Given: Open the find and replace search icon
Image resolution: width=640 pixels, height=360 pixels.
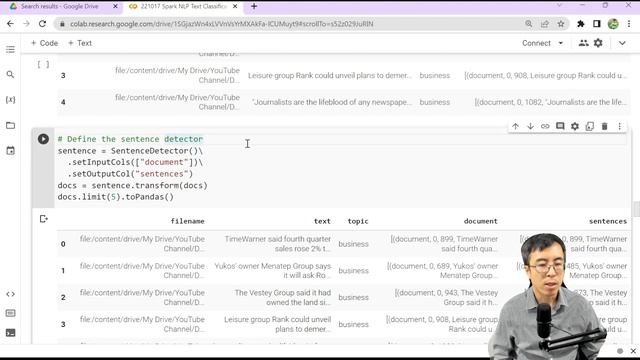Looking at the screenshot, I should (x=10, y=74).
